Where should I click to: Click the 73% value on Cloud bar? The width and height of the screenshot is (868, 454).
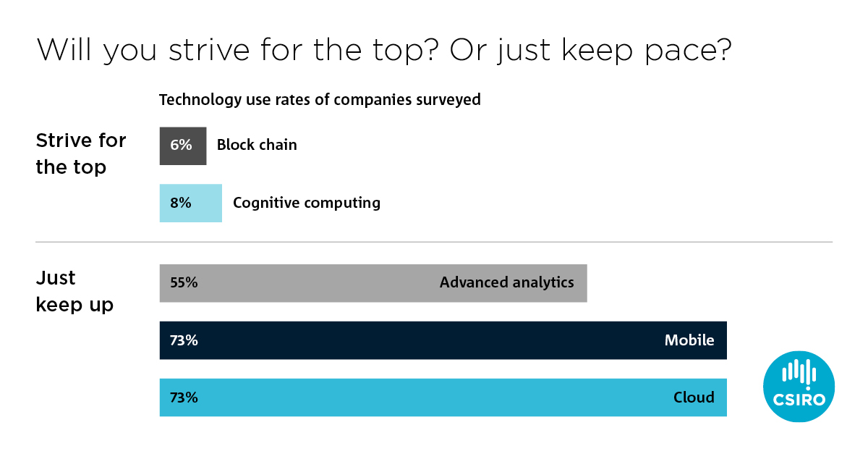tap(184, 398)
